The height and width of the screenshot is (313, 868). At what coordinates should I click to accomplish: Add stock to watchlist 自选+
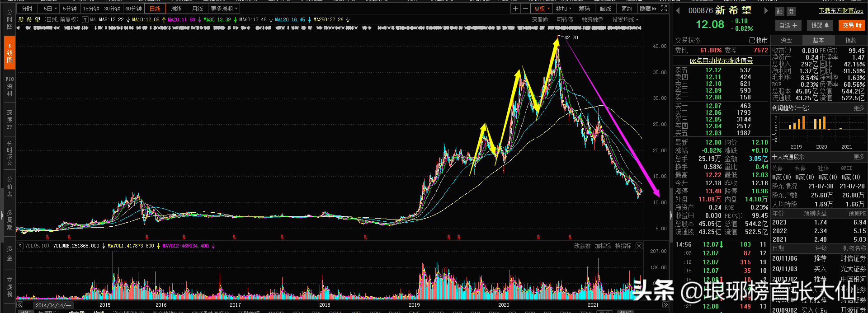point(788,25)
